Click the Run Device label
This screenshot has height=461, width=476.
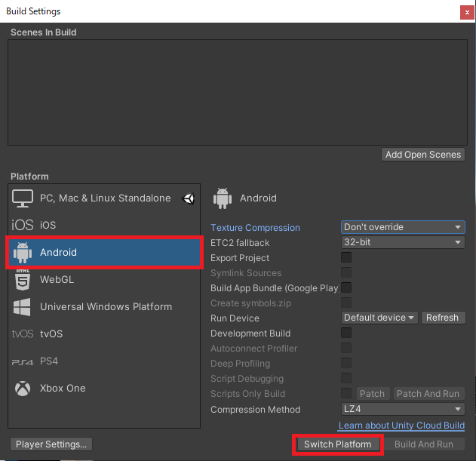235,318
